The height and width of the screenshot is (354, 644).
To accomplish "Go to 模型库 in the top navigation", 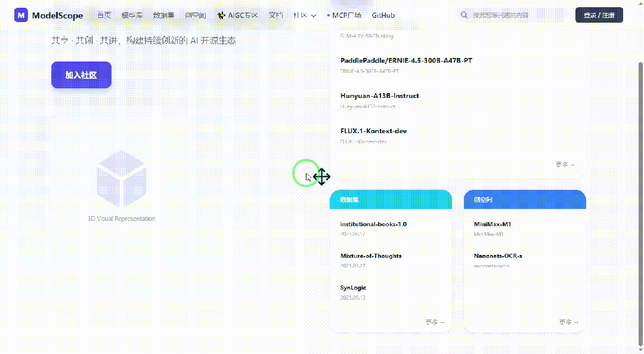I will (x=132, y=15).
